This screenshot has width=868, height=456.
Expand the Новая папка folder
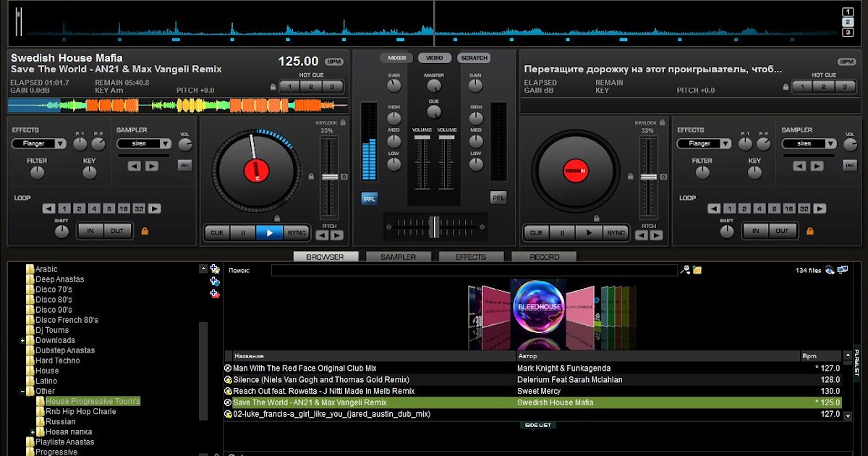(x=33, y=432)
